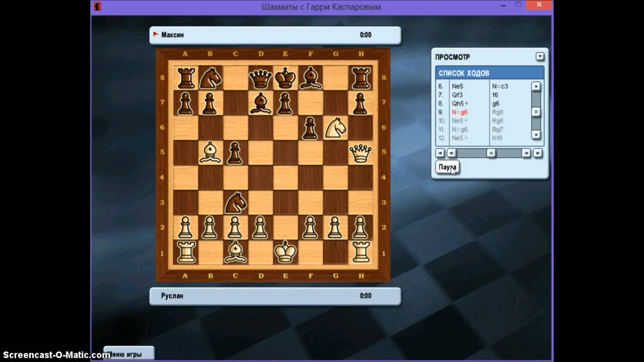
Task: Select the white bishop on c1
Action: click(x=235, y=252)
